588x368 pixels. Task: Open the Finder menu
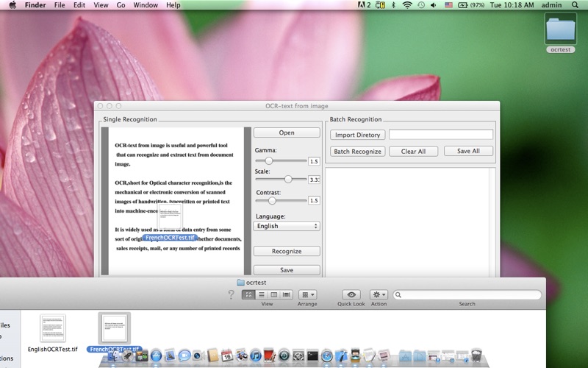[x=35, y=5]
